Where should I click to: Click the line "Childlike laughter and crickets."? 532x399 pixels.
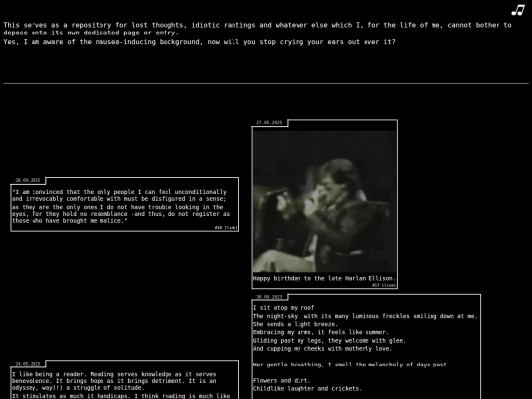tap(307, 389)
